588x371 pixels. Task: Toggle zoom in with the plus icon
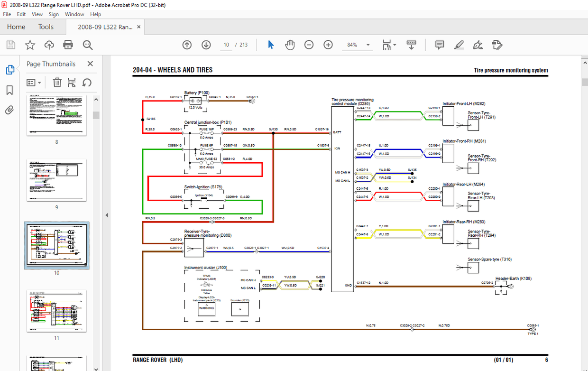328,45
